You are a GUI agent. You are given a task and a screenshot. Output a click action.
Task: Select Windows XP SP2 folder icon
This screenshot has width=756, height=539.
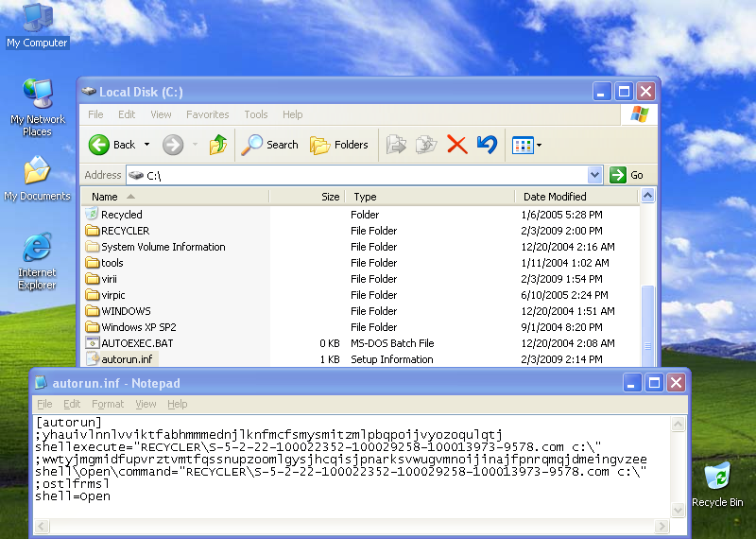(x=92, y=326)
